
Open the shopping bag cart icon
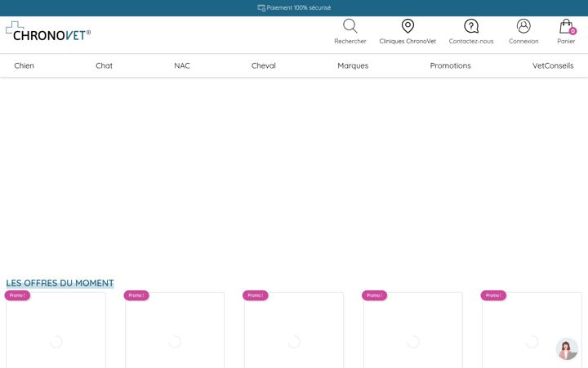point(565,26)
